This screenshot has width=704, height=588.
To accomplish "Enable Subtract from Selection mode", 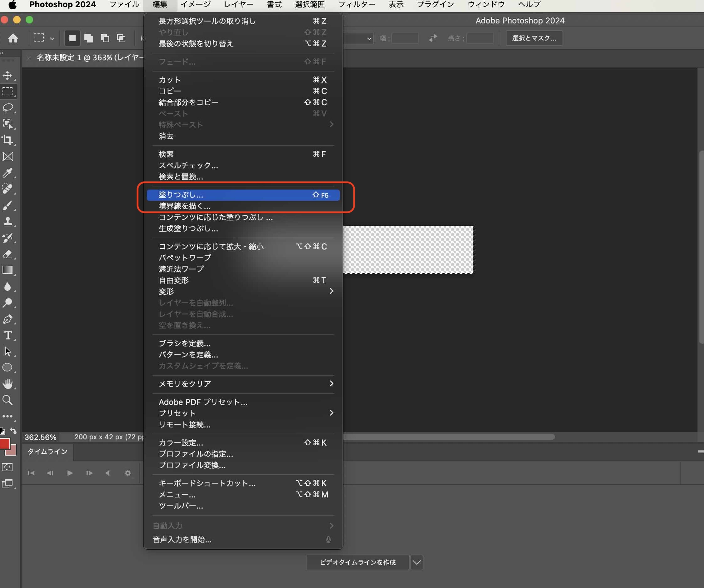I will 105,38.
